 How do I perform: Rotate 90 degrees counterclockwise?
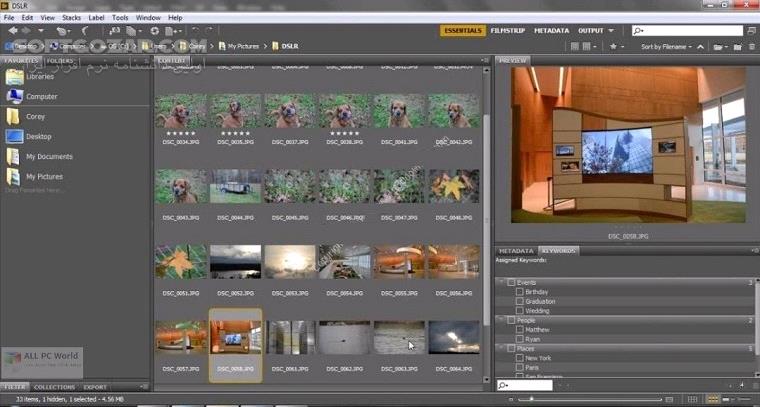(x=195, y=31)
